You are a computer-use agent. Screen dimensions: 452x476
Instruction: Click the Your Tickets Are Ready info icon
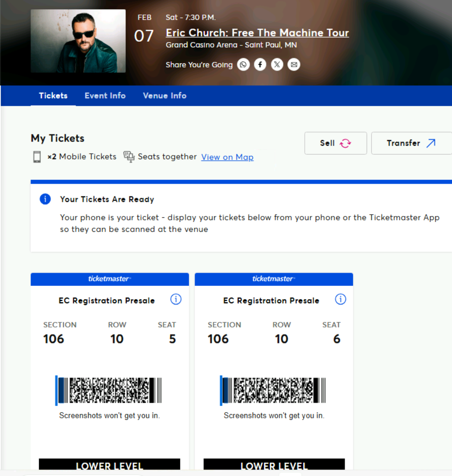click(x=45, y=199)
